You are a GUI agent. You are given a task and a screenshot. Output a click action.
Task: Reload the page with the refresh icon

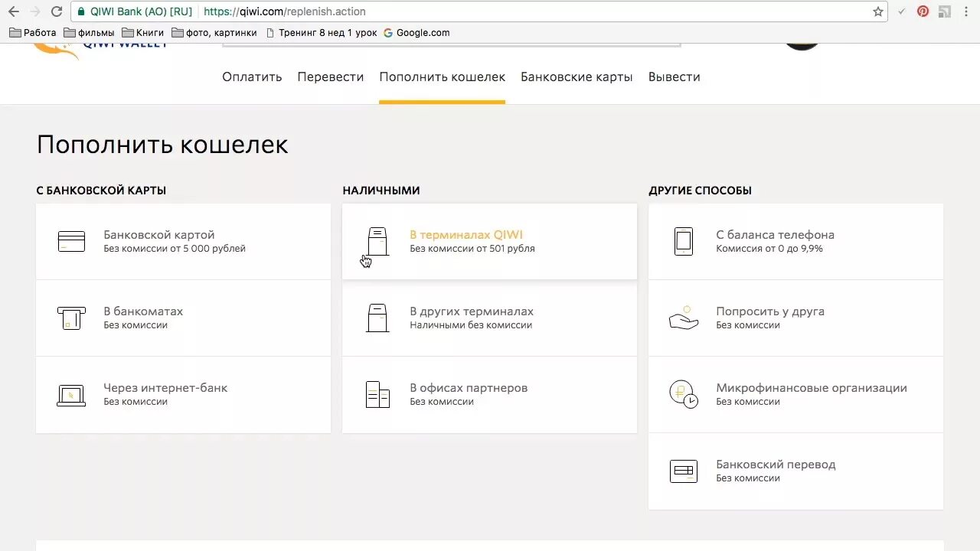click(x=56, y=11)
